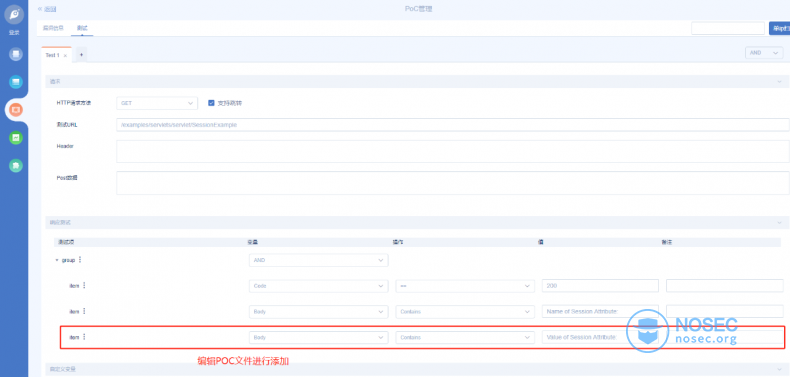The image size is (790, 377).
Task: Close the Test 1 tab
Action: tap(65, 55)
